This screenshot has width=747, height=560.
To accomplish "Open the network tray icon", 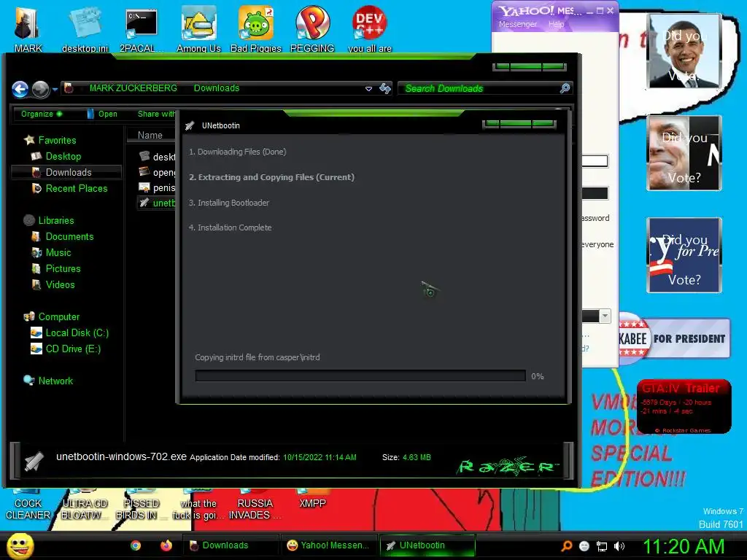I will [x=602, y=546].
